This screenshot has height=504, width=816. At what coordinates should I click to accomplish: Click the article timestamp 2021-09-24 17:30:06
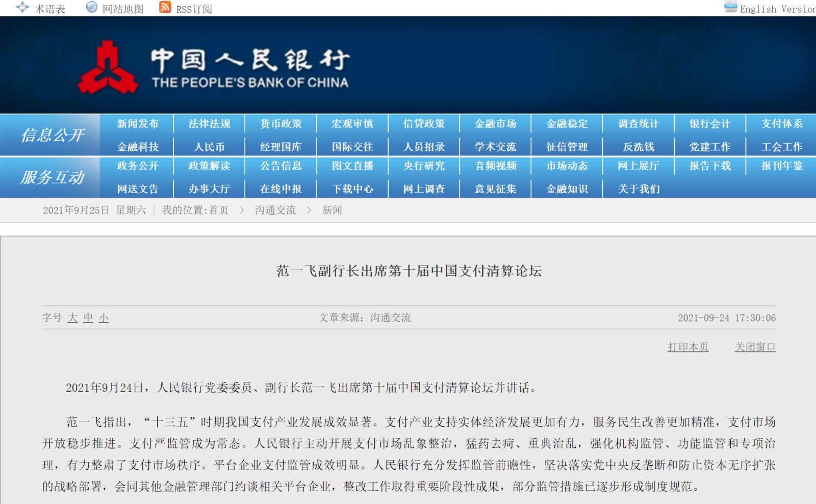[x=727, y=318]
